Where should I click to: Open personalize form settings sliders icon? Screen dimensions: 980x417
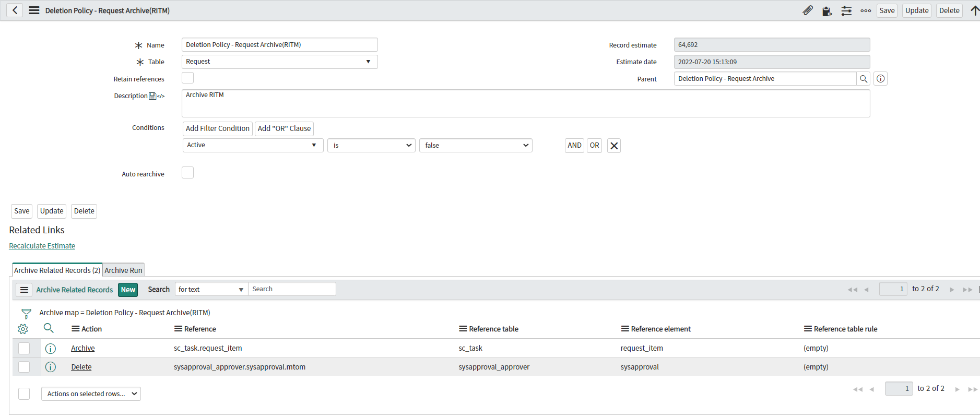(x=846, y=10)
